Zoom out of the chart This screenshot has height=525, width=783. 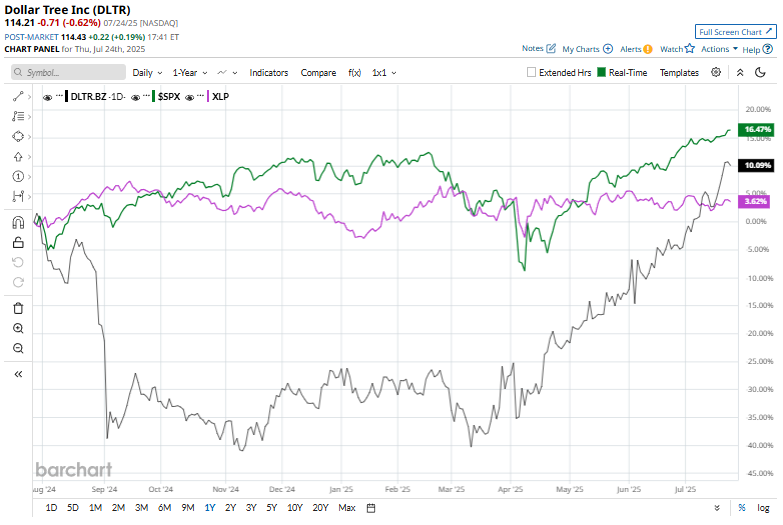pyautogui.click(x=18, y=348)
